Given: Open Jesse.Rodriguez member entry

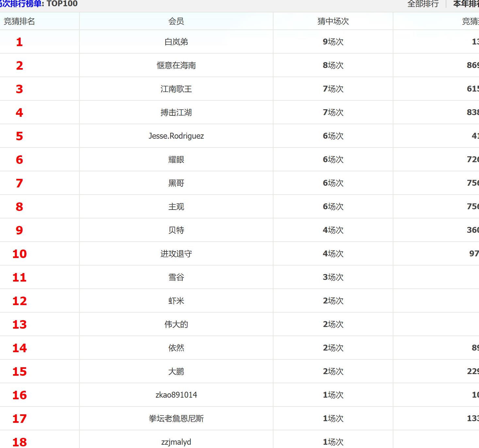Looking at the screenshot, I should (176, 136).
